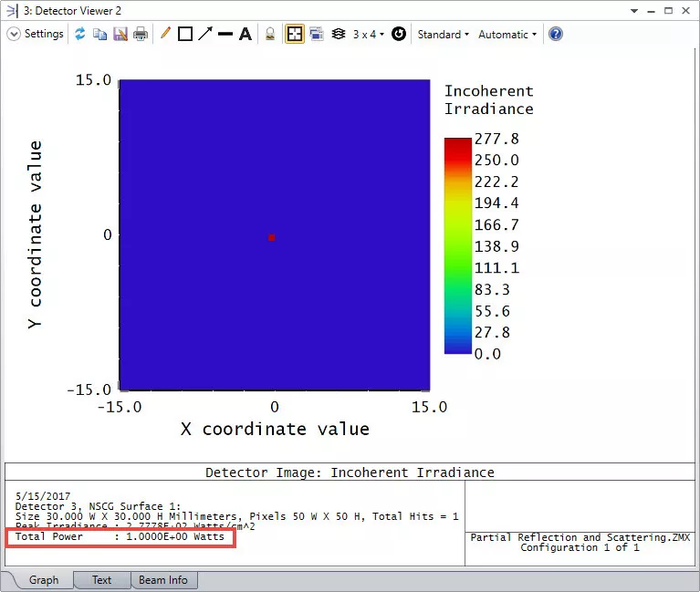700x592 pixels.
Task: Select the line drawing tool
Action: [225, 34]
